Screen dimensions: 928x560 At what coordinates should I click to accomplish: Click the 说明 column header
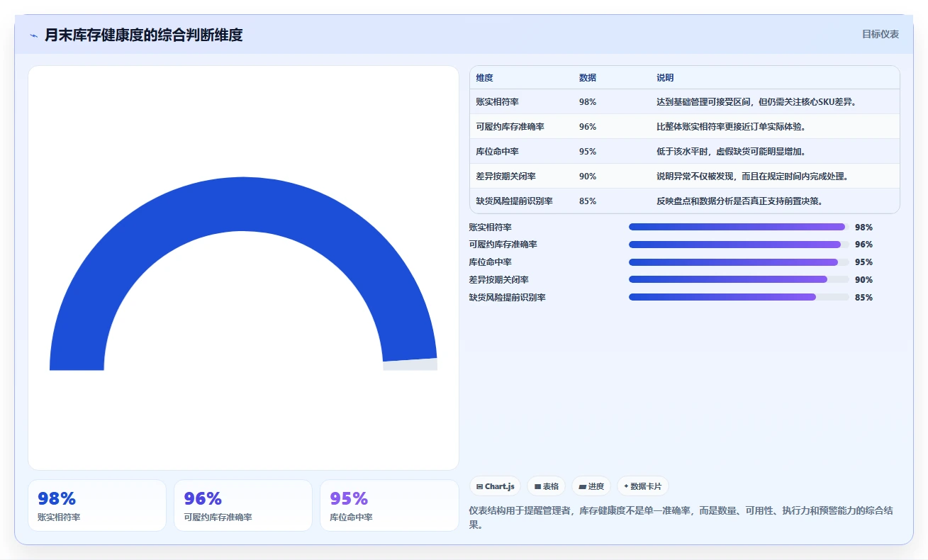pos(665,78)
